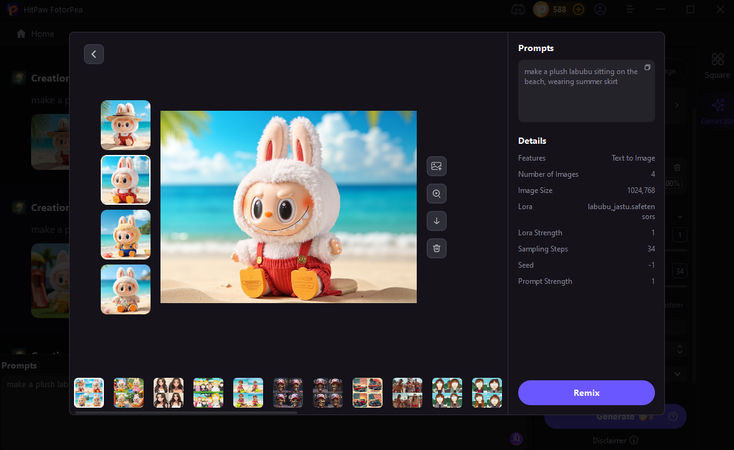Open the hamburger menu in the title bar
Viewport: 734px width, 450px height.
(630, 9)
